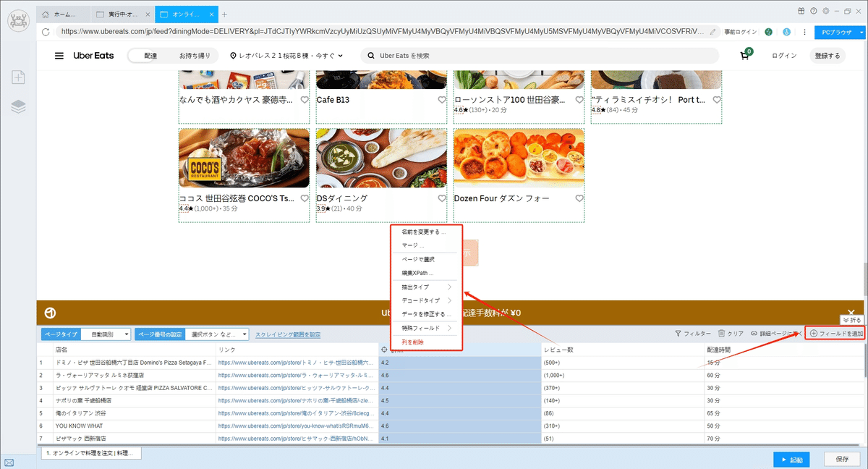868x469 pixels.
Task: Select the YOU KNOW WHAT store name cell
Action: 134,426
